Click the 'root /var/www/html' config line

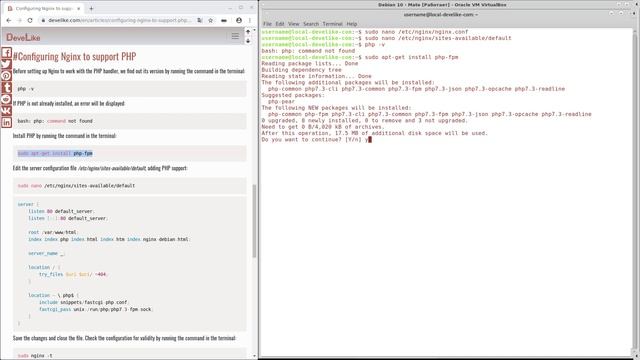click(53, 232)
